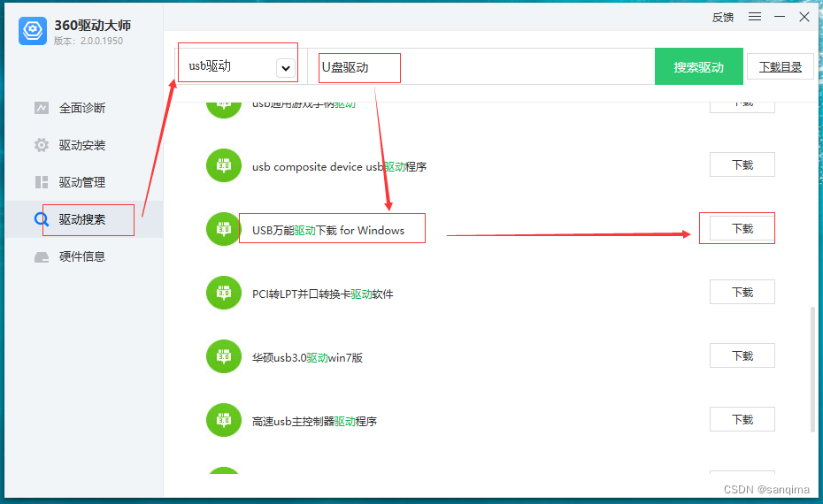Download 高速usb主控制器驱动程序
This screenshot has width=823, height=504.
click(x=742, y=420)
